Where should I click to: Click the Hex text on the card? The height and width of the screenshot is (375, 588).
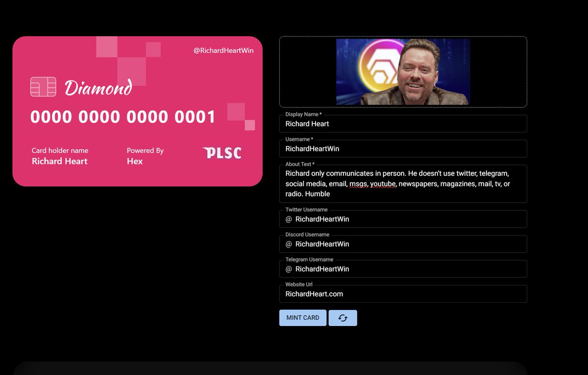pyautogui.click(x=135, y=161)
